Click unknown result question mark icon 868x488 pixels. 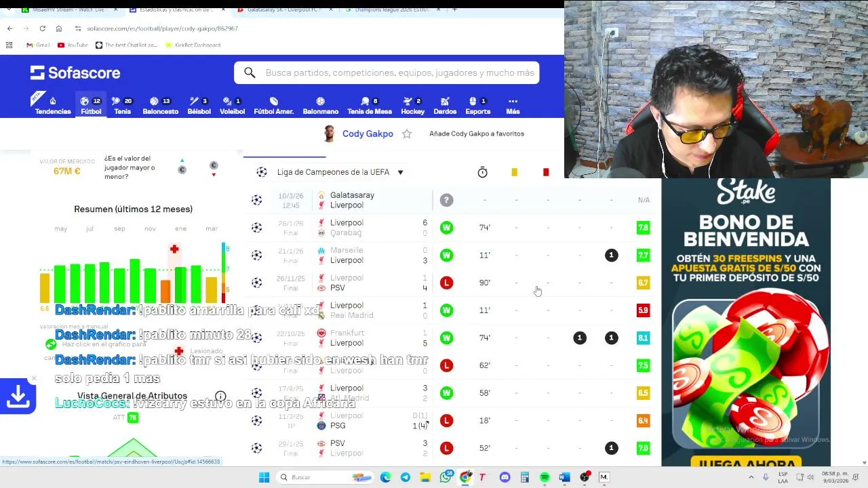[x=446, y=200]
